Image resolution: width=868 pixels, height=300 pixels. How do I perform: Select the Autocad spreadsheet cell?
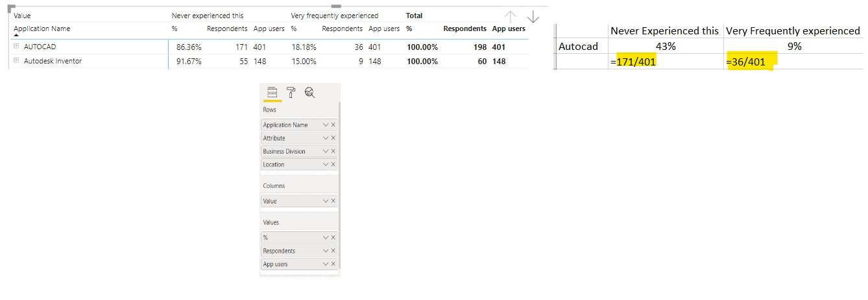(x=583, y=46)
